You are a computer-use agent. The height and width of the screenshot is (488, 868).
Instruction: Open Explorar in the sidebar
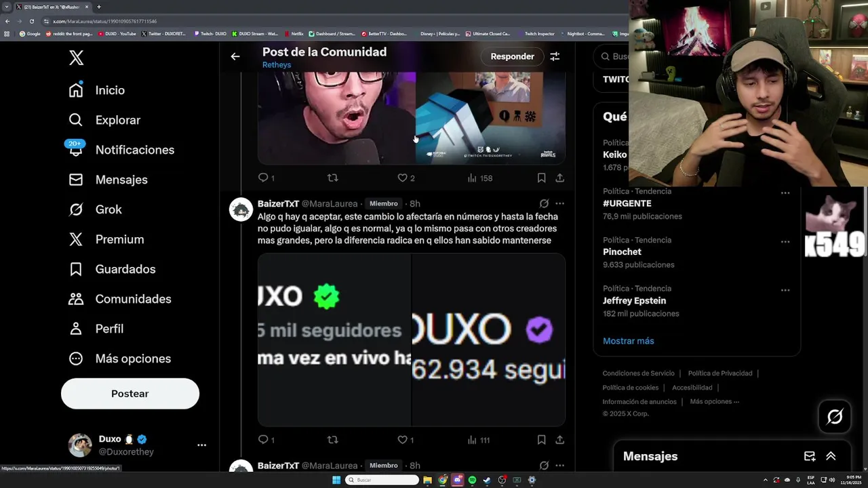(104, 120)
